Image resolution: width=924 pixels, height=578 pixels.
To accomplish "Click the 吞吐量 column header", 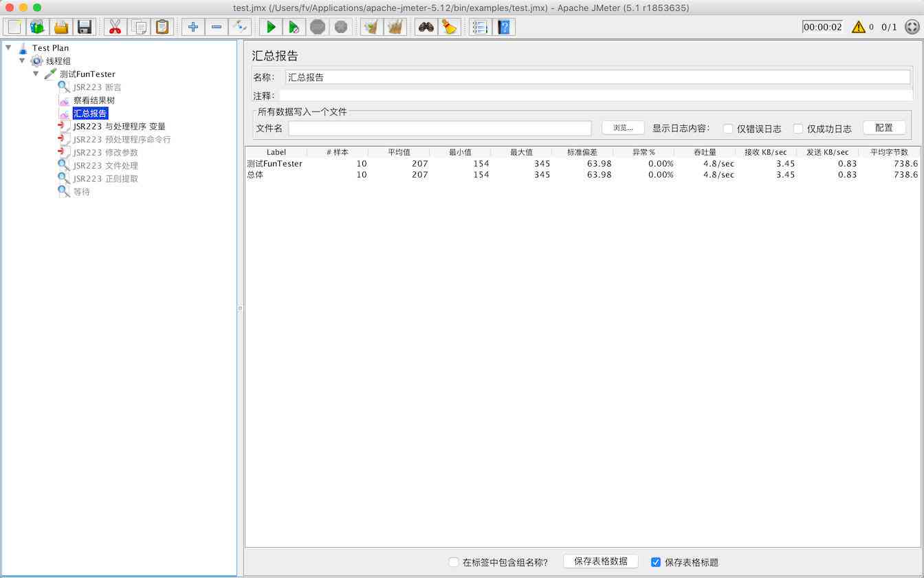I will click(705, 152).
